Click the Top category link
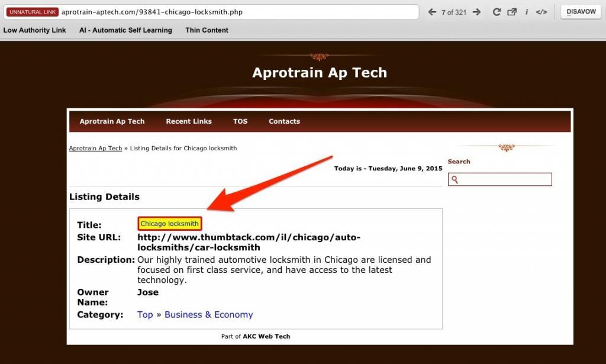The height and width of the screenshot is (364, 606). (x=145, y=314)
